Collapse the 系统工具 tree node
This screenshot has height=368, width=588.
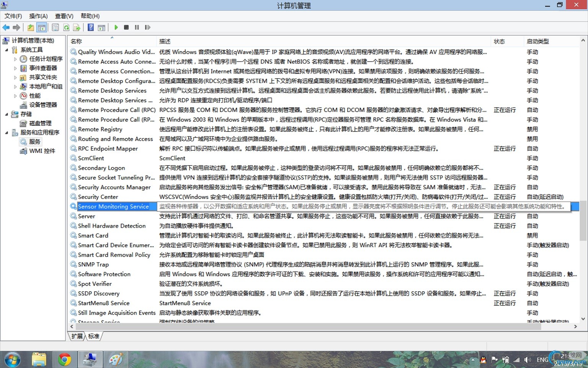(x=7, y=50)
